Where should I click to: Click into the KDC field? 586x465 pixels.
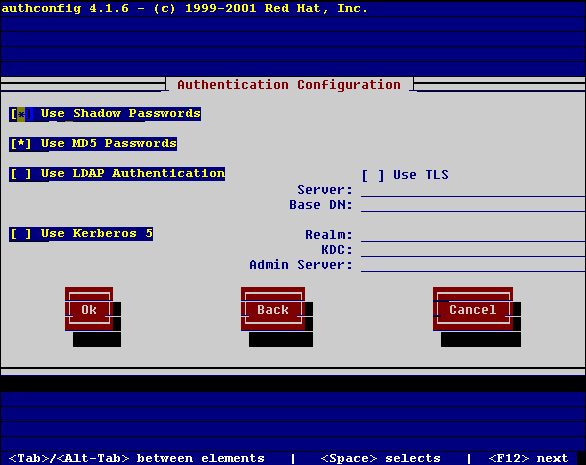tap(473, 250)
